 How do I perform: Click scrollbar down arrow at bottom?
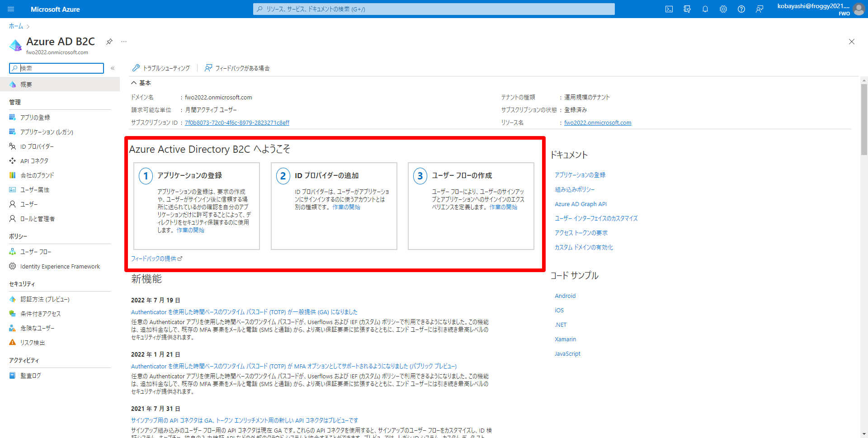864,434
